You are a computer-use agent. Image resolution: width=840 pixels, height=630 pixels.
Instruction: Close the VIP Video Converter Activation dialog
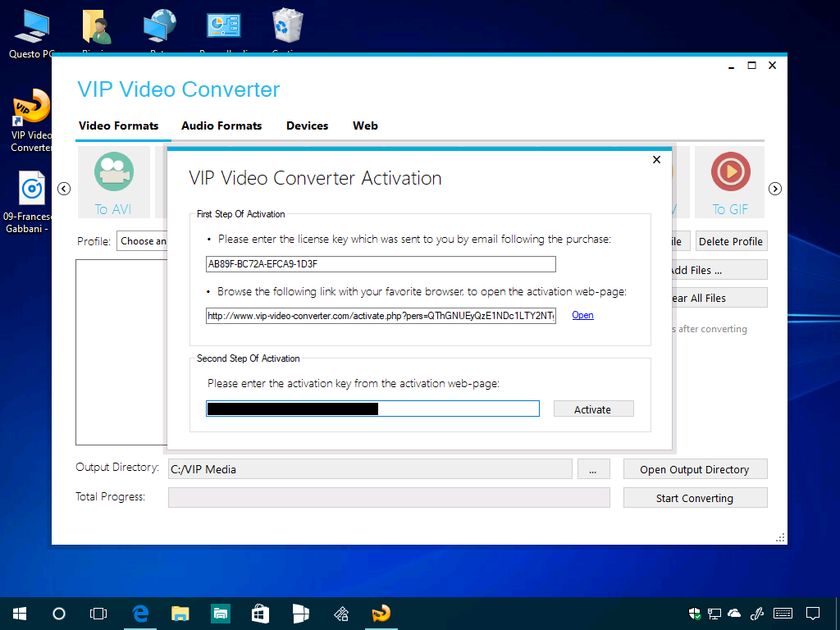click(657, 160)
